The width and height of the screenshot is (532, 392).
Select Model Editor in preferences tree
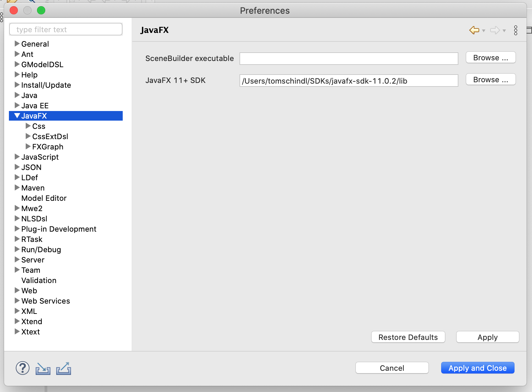point(44,198)
